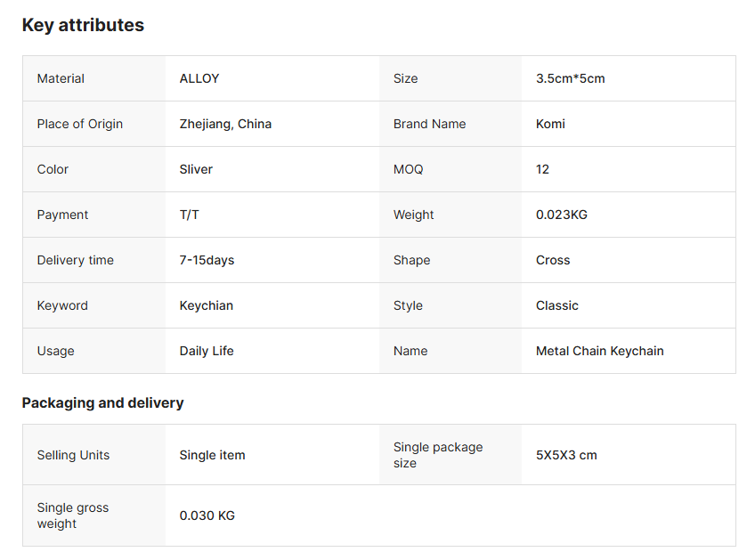Click the Classic style value

556,305
